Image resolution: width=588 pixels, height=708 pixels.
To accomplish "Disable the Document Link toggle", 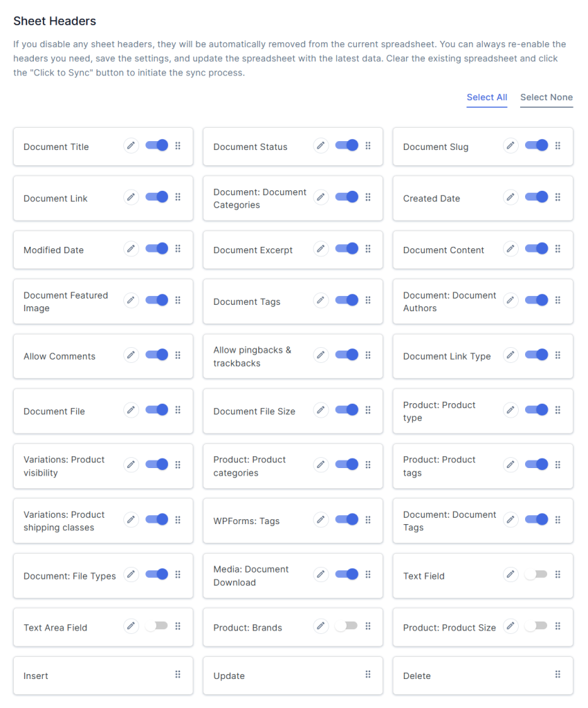I will [x=157, y=197].
